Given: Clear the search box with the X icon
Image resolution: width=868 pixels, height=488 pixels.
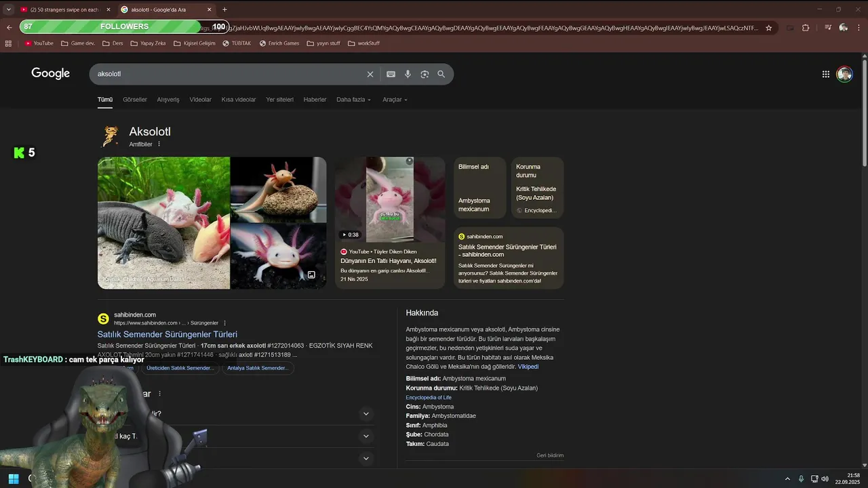Looking at the screenshot, I should (370, 75).
